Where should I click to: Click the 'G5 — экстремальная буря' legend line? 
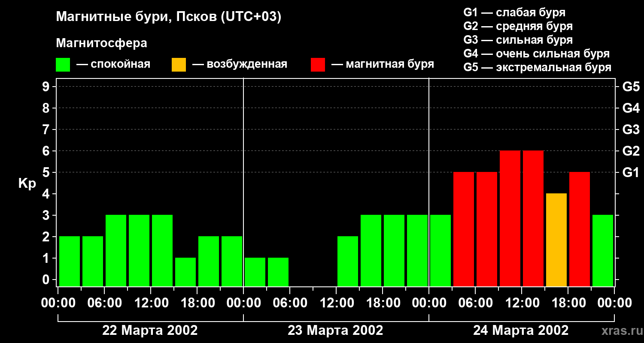tap(537, 67)
